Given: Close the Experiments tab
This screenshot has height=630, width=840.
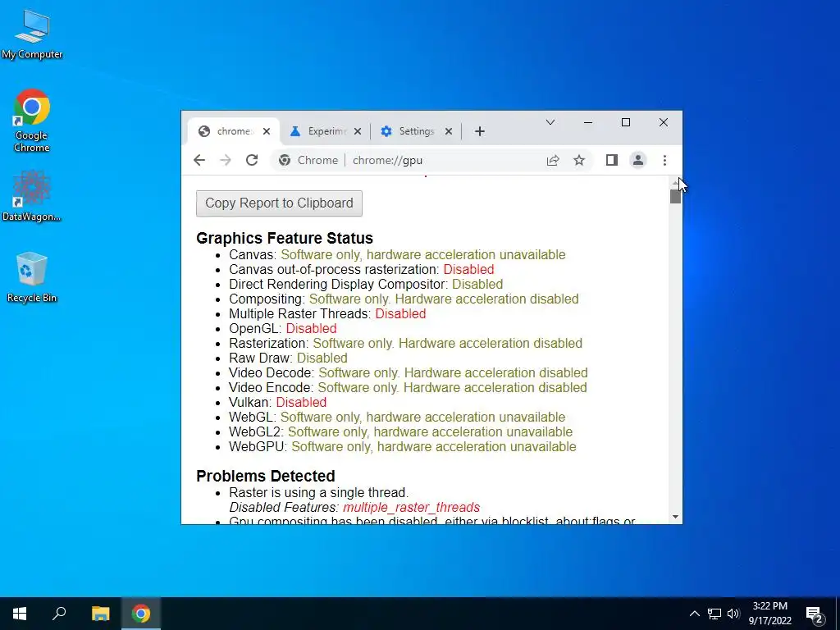Looking at the screenshot, I should point(358,131).
